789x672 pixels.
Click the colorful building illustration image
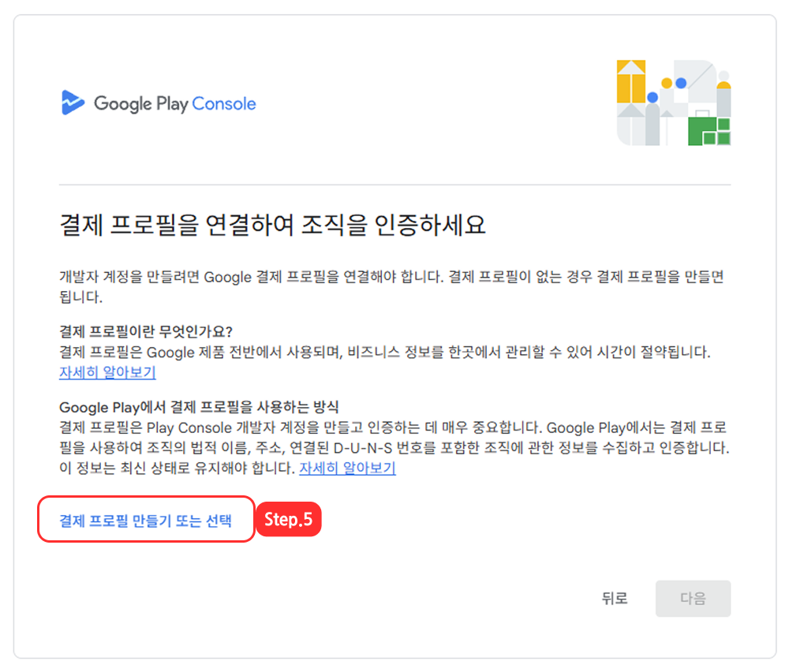pyautogui.click(x=674, y=103)
